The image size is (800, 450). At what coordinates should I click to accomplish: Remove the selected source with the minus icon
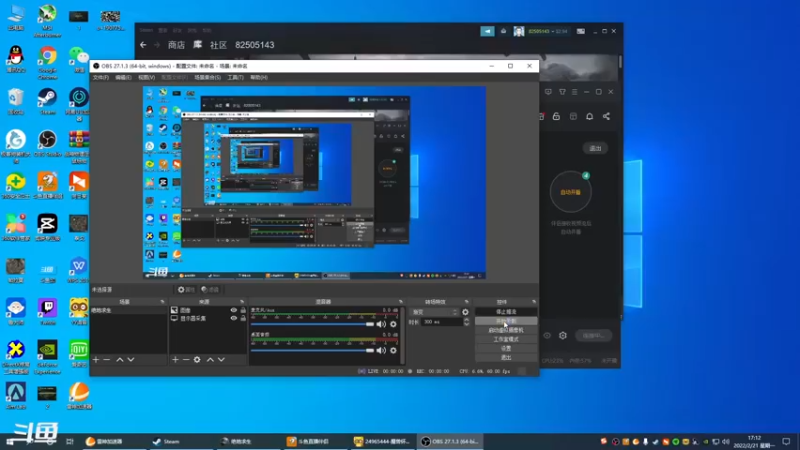[x=186, y=360]
